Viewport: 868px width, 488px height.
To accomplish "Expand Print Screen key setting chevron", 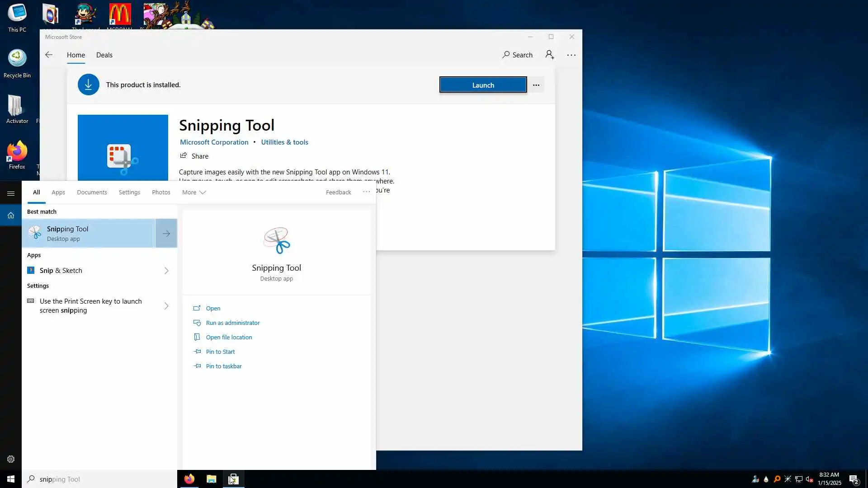I will (166, 306).
